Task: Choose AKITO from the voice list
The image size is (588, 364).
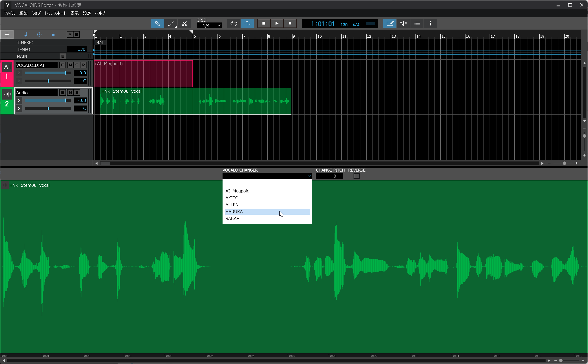Action: pyautogui.click(x=267, y=198)
